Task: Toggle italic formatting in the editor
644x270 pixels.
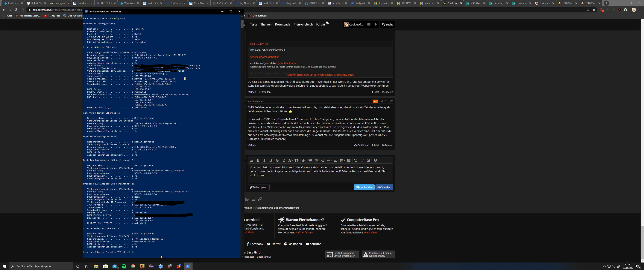Action: pos(264,160)
